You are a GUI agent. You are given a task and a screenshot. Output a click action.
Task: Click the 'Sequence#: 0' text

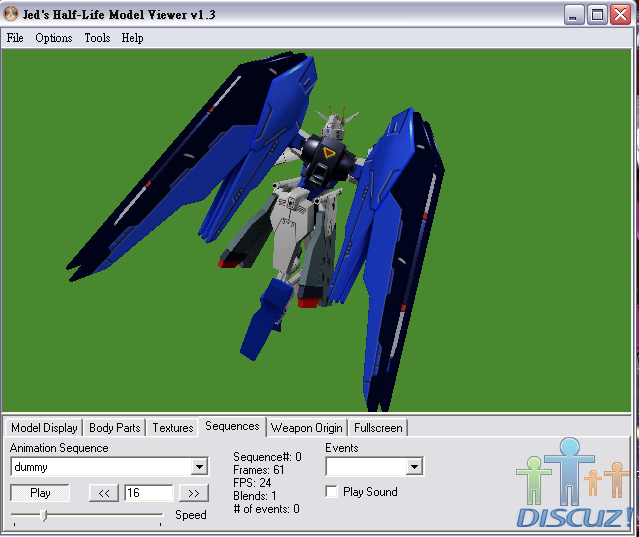pyautogui.click(x=267, y=457)
